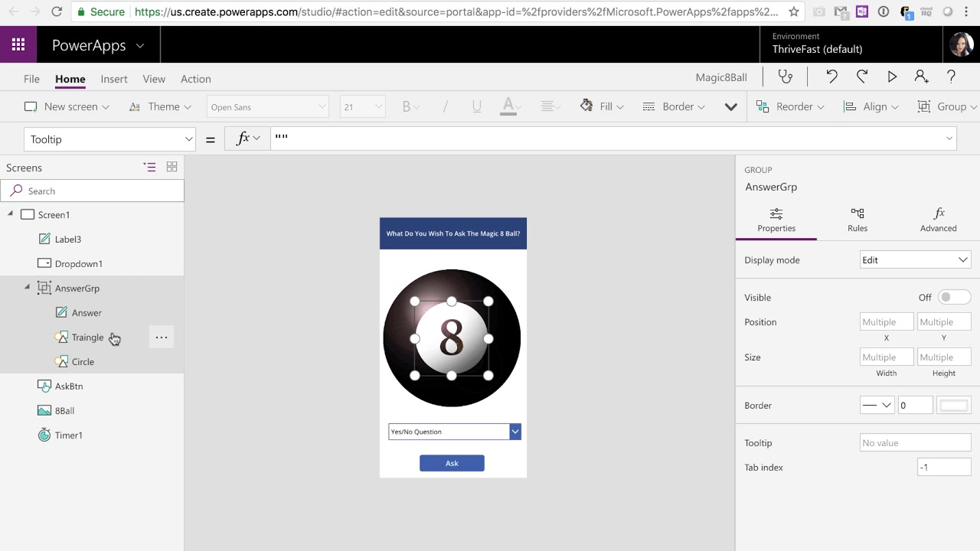Screen dimensions: 980x551
Task: Open the Advanced properties tab
Action: pyautogui.click(x=939, y=220)
